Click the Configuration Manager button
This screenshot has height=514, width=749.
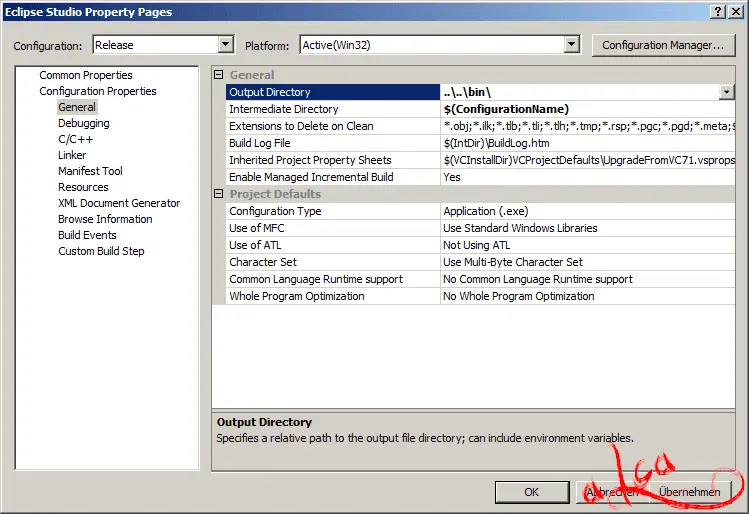pyautogui.click(x=663, y=45)
